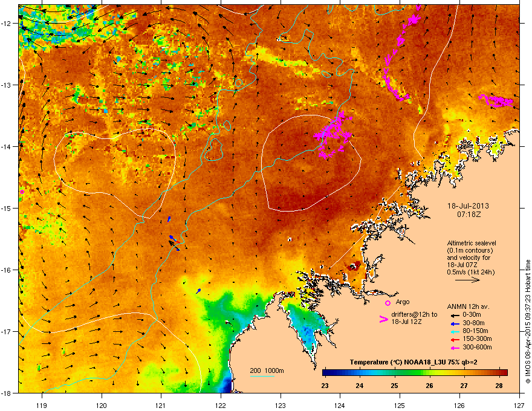Click the 0.5m/s velocity scale arrow

467,280
